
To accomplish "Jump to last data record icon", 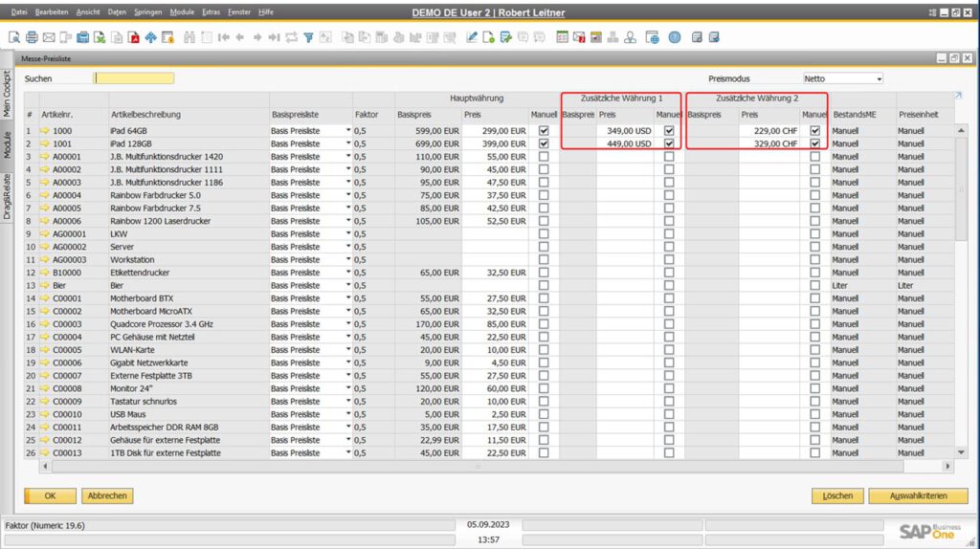I will click(x=274, y=37).
